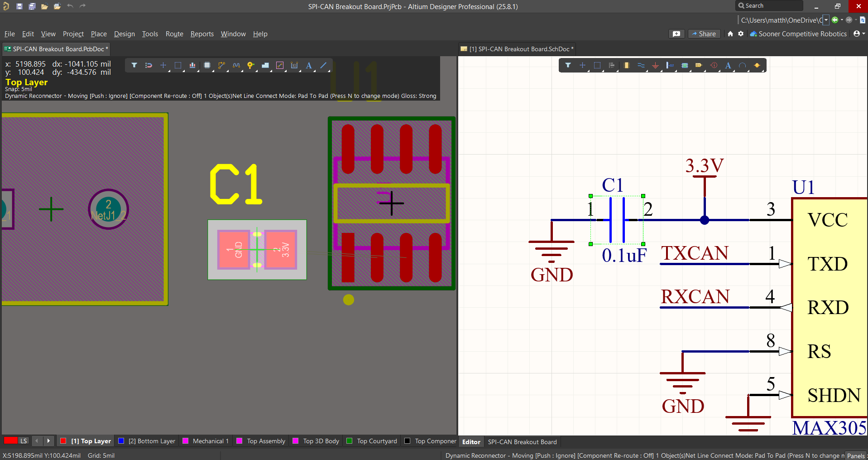Select the PCB place line tool

(x=323, y=65)
